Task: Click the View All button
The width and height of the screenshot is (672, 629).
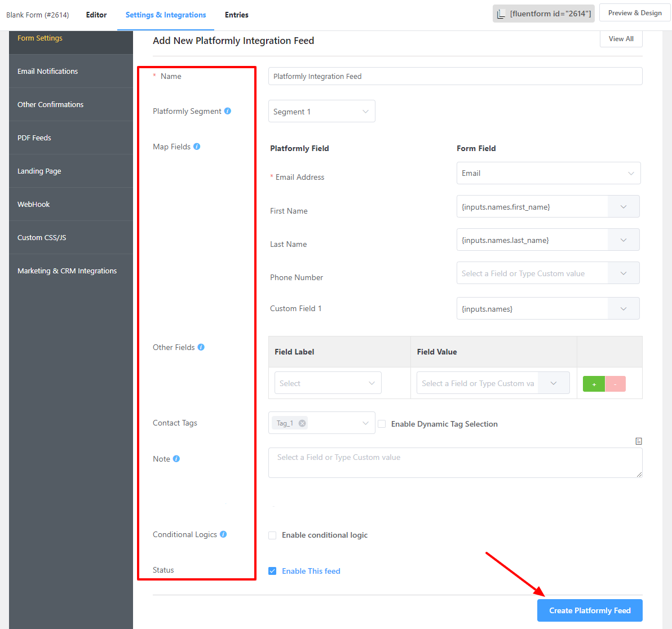Action: pyautogui.click(x=621, y=39)
